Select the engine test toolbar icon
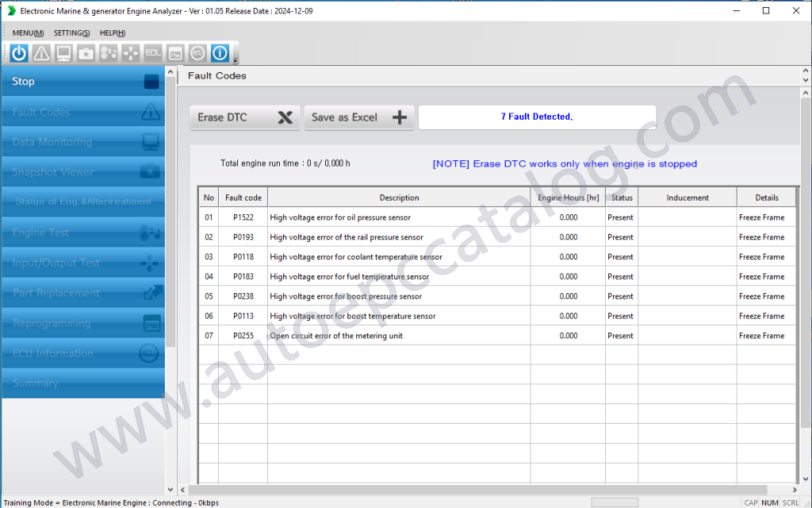The image size is (812, 508). pyautogui.click(x=108, y=53)
